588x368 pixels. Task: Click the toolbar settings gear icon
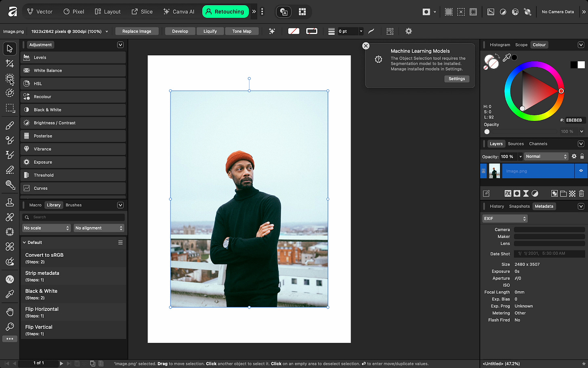408,31
